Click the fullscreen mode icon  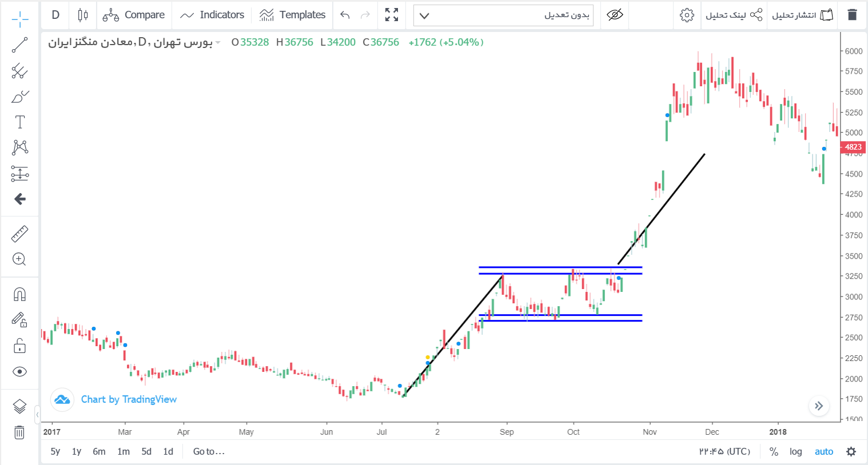[392, 15]
